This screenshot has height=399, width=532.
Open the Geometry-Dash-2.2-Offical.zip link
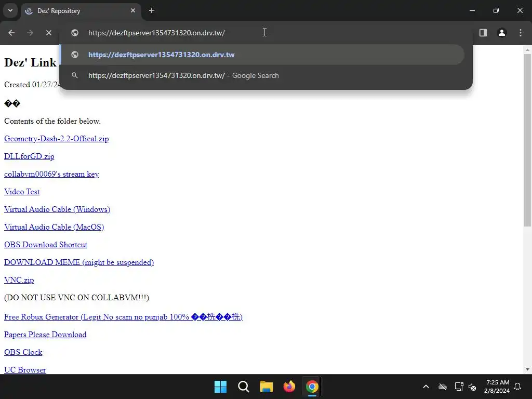[x=56, y=139]
